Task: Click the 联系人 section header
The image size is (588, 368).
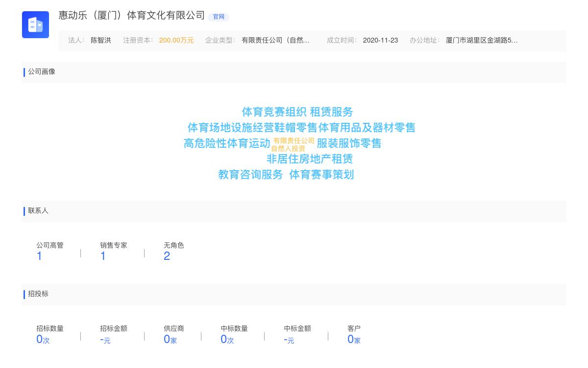Action: point(38,211)
